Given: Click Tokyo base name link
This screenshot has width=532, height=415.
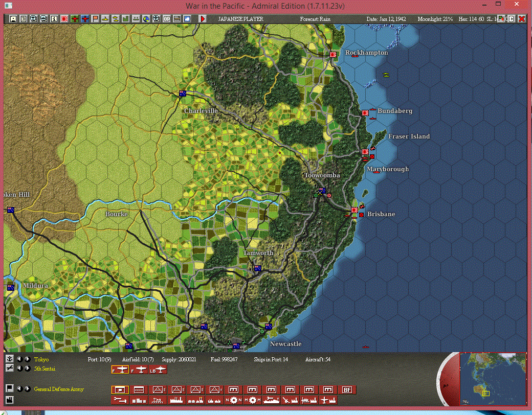Looking at the screenshot, I should pyautogui.click(x=41, y=359).
